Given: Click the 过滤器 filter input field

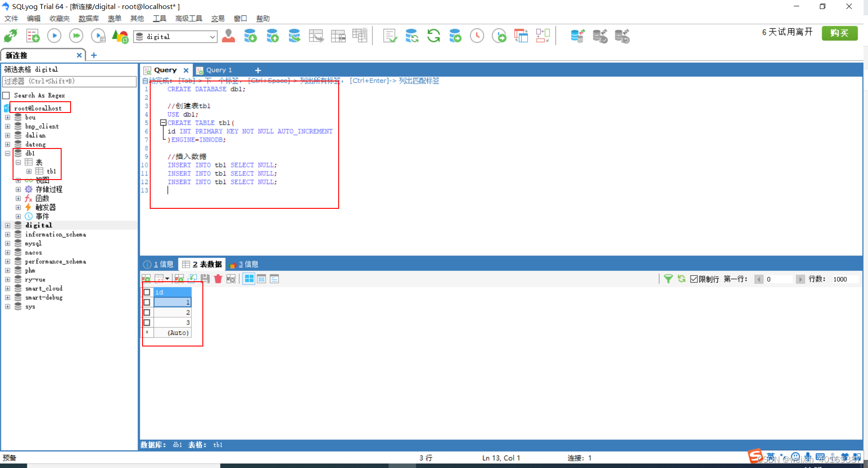Looking at the screenshot, I should click(x=69, y=81).
